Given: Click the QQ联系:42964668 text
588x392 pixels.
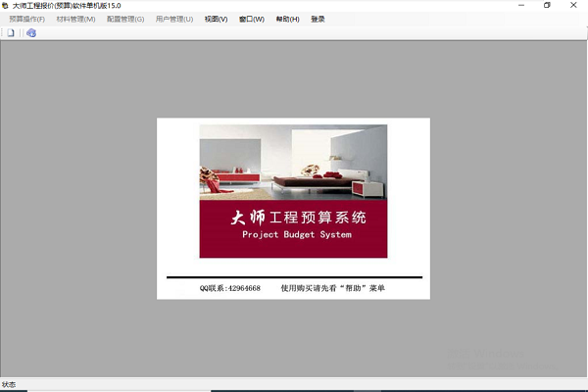Looking at the screenshot, I should pyautogui.click(x=230, y=288).
